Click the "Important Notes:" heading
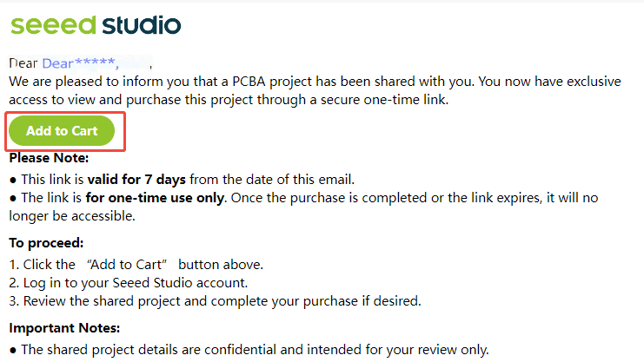This screenshot has height=362, width=644. [x=64, y=328]
